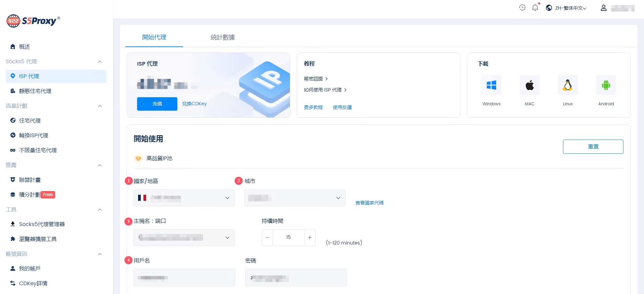
Task: Collapse the Socks5 代理 sidebar section
Action: (99, 62)
